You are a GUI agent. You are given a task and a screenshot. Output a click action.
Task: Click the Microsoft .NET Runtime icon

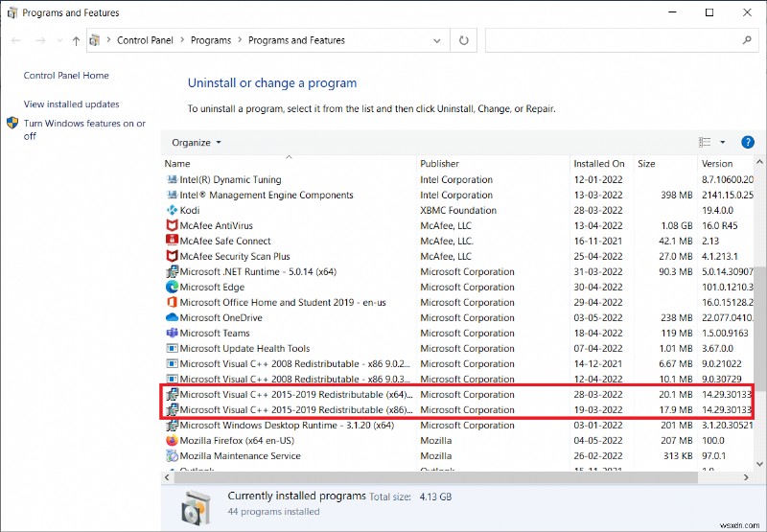(x=172, y=271)
